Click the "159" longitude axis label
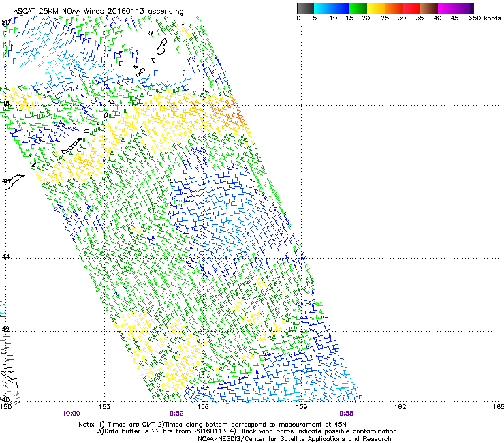Viewport: 504px width, 443px height. pyautogui.click(x=302, y=407)
